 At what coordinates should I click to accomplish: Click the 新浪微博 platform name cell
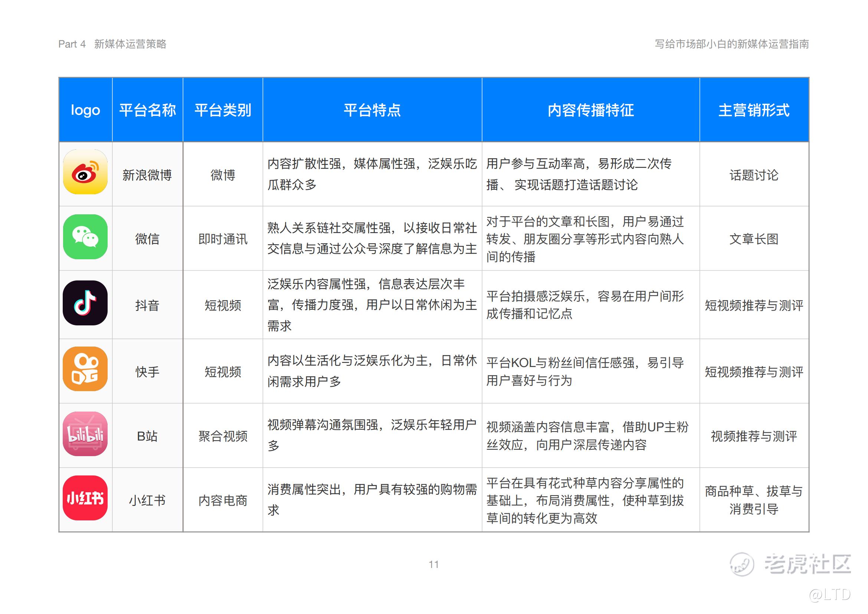(147, 175)
